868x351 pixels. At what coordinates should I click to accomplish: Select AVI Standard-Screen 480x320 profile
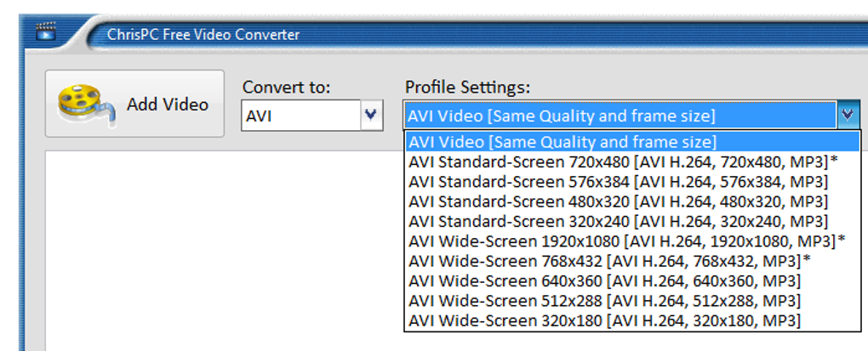[x=618, y=201]
